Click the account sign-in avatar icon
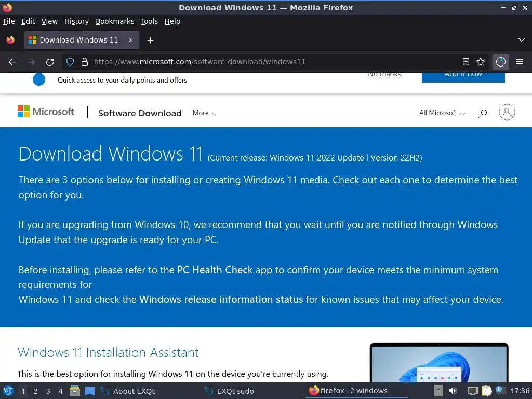The width and height of the screenshot is (532, 399). [507, 112]
